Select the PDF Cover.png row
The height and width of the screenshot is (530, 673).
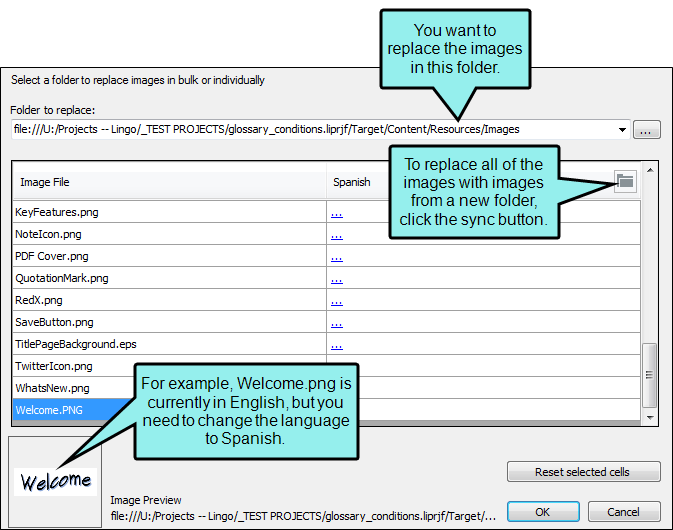[326, 256]
